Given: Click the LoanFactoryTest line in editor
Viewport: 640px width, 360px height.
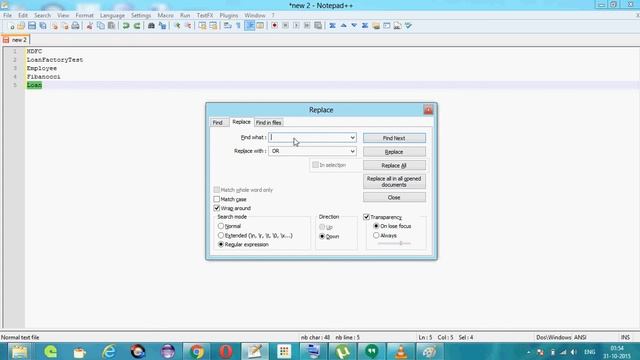Looking at the screenshot, I should pos(55,60).
